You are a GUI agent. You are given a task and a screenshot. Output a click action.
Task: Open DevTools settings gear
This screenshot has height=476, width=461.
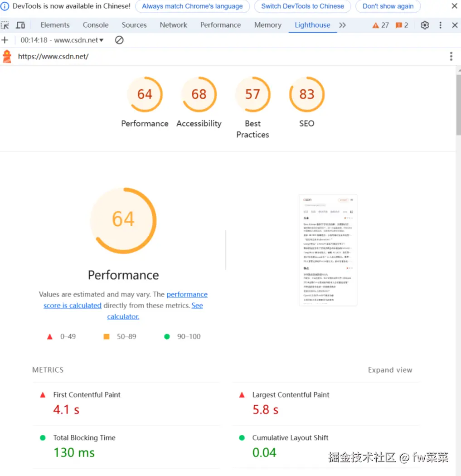(425, 25)
